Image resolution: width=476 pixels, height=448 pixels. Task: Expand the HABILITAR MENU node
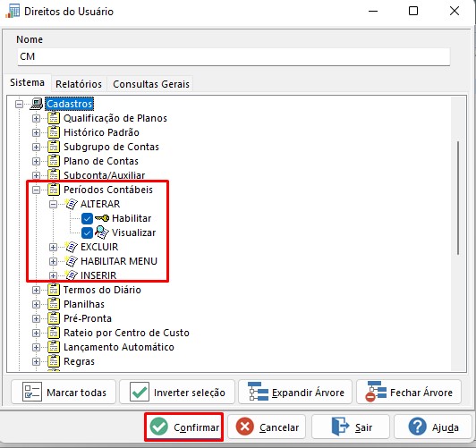pyautogui.click(x=53, y=261)
